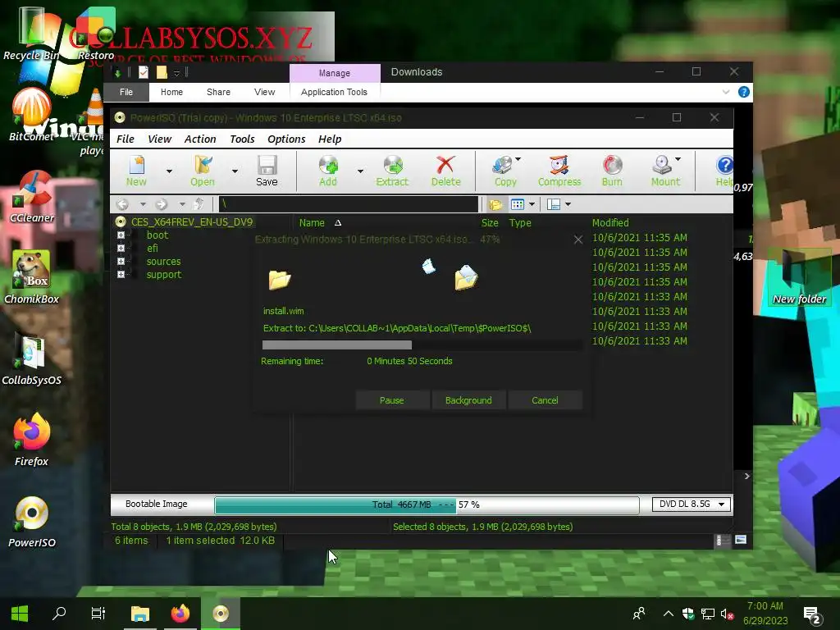840x630 pixels.
Task: Click the Extract toolbar icon
Action: tap(392, 171)
